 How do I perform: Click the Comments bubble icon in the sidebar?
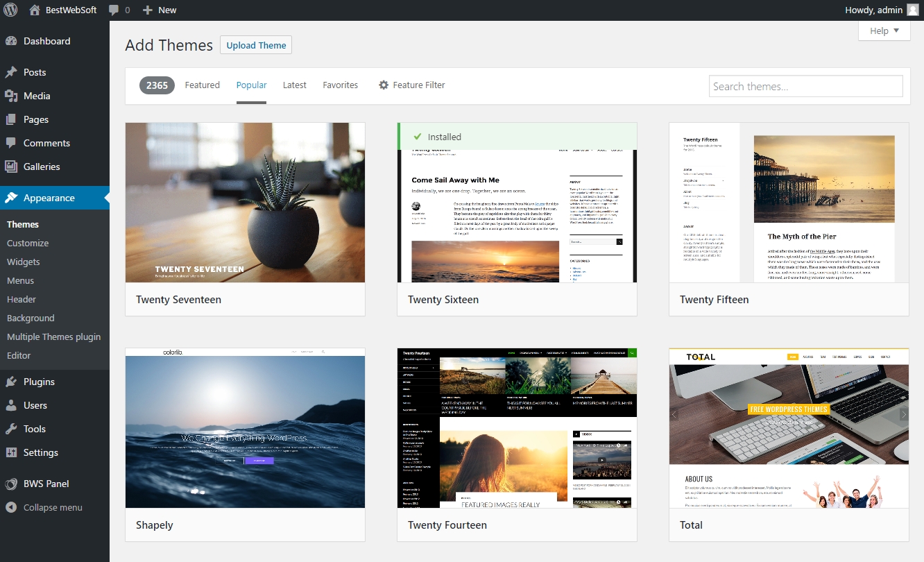[11, 143]
